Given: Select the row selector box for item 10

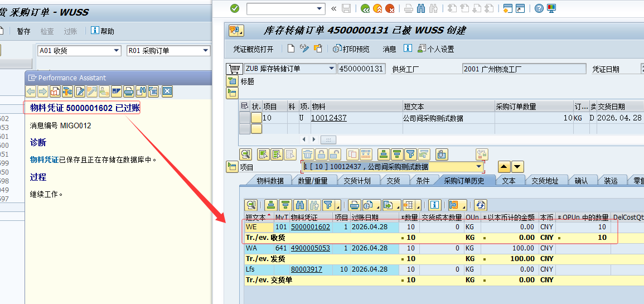Looking at the screenshot, I should click(x=244, y=118).
